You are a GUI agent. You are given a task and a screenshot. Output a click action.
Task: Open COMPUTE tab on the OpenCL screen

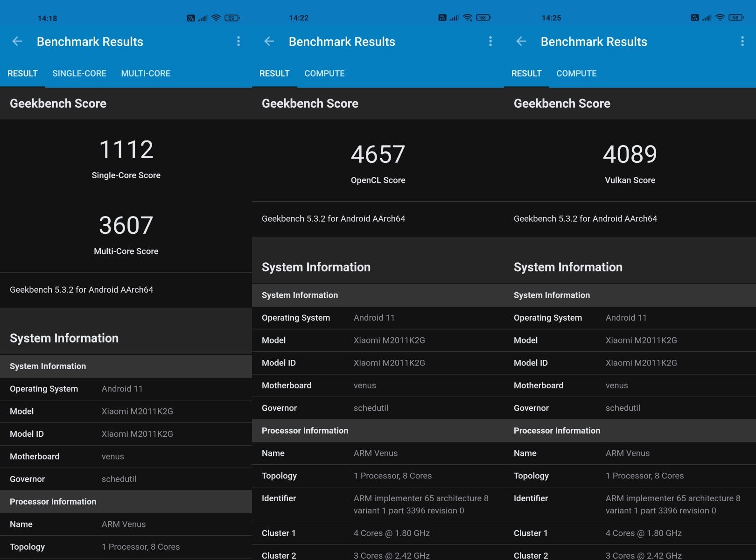coord(324,73)
